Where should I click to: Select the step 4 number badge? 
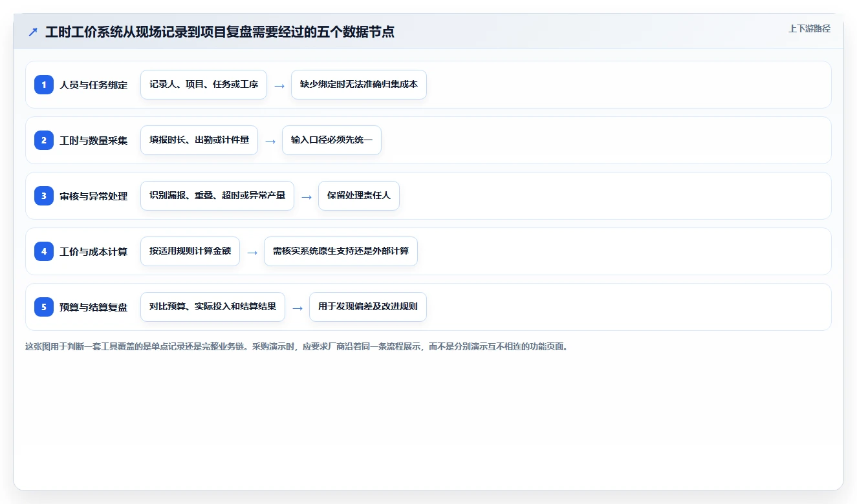[44, 251]
